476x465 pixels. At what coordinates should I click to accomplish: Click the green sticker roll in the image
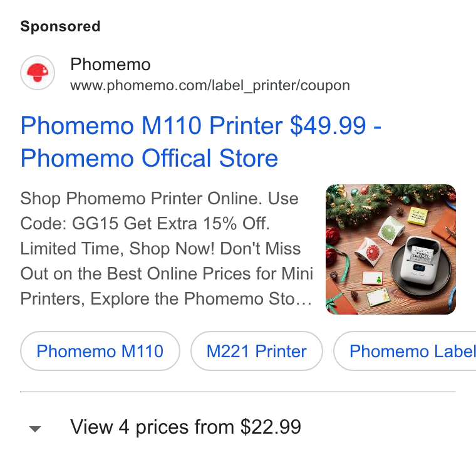pyautogui.click(x=390, y=229)
